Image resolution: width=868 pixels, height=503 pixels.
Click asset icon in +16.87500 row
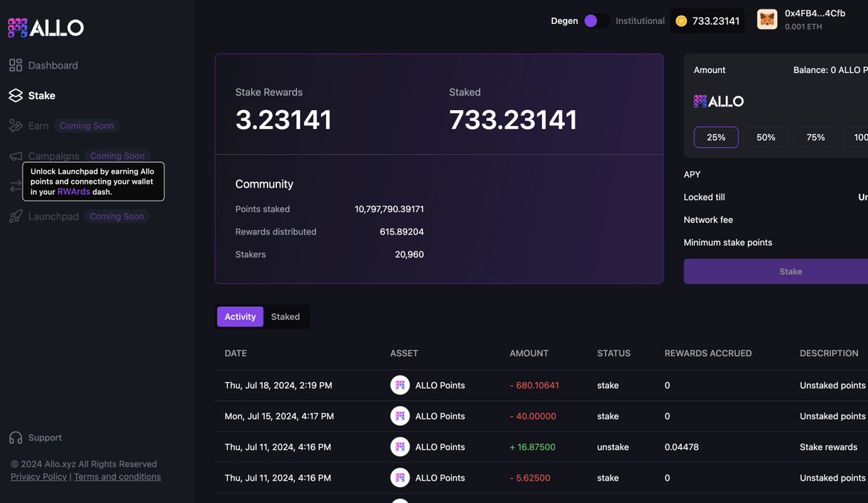(x=400, y=447)
